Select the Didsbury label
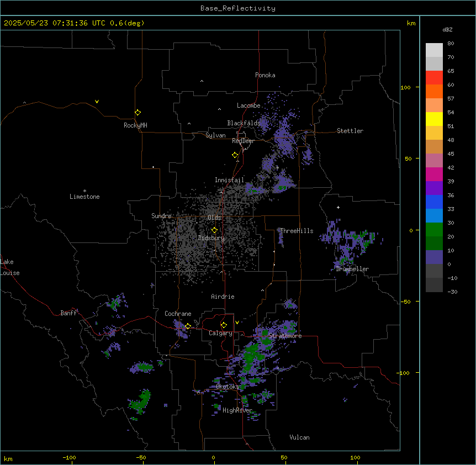476x465 pixels. pos(211,238)
